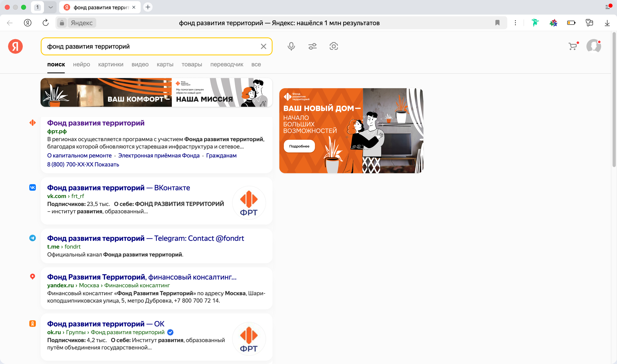
Task: Switch to the картинки tab
Action: pyautogui.click(x=110, y=65)
